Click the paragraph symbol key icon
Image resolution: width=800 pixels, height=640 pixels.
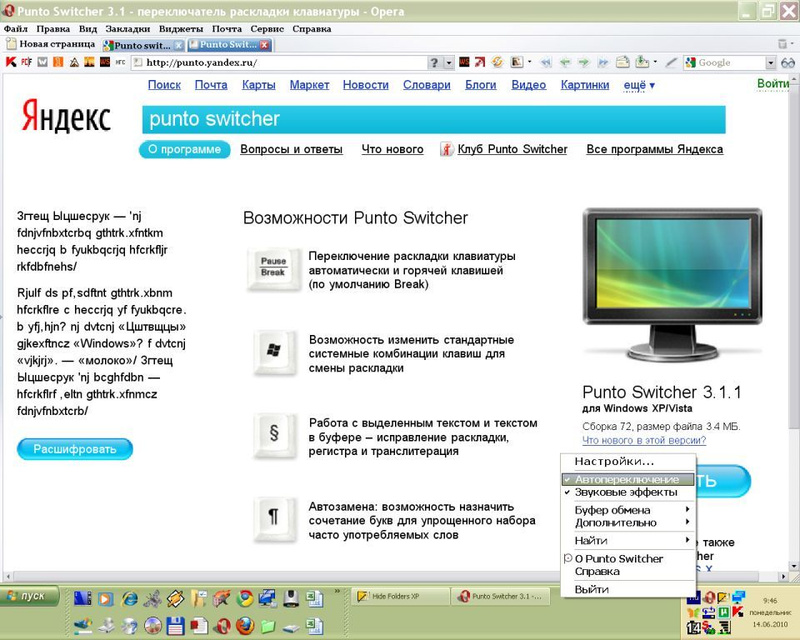[x=272, y=517]
